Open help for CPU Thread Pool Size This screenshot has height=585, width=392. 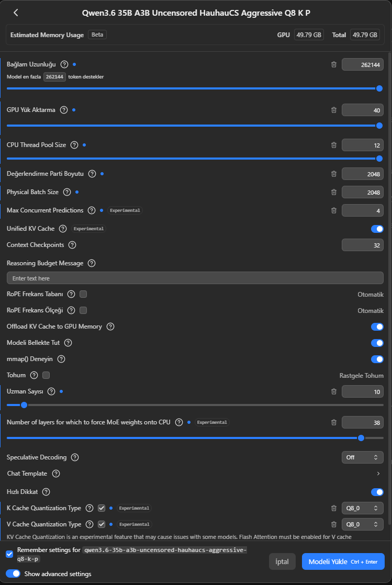[x=74, y=145]
